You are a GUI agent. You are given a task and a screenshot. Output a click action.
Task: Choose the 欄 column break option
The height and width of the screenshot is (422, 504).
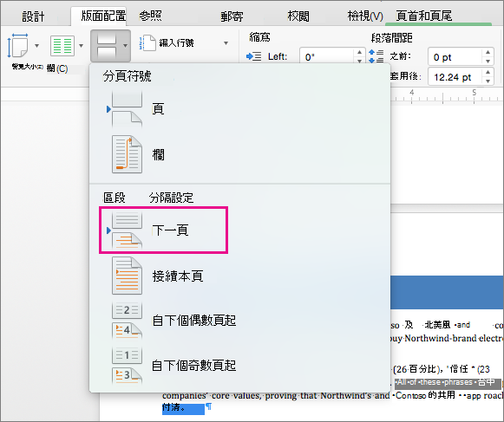point(158,155)
